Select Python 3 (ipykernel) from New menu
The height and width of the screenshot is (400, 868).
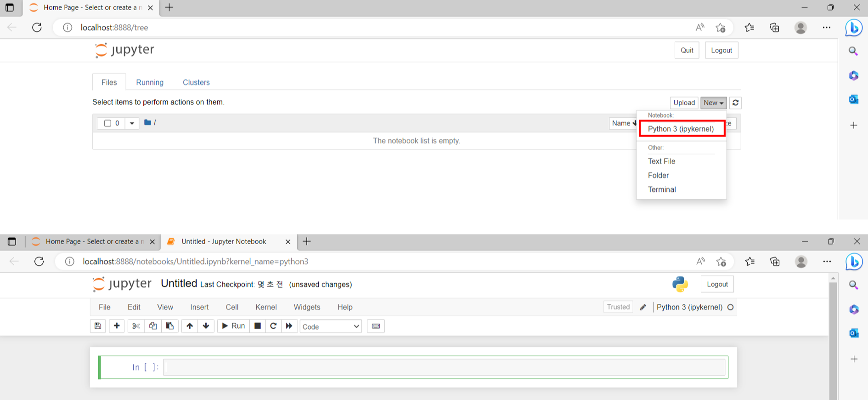[x=682, y=129]
